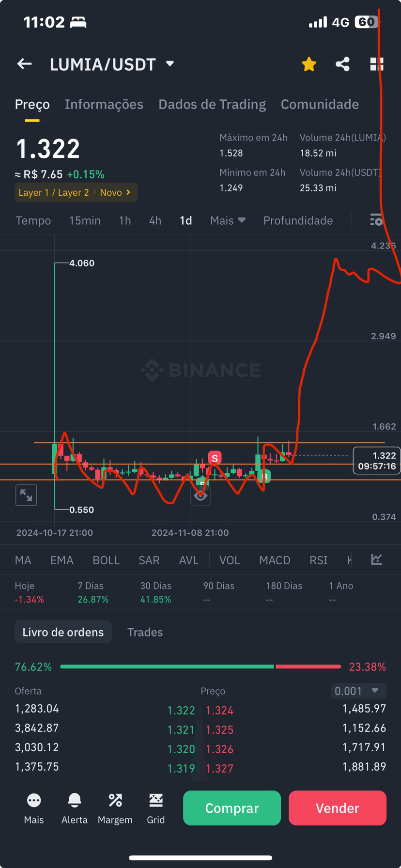The width and height of the screenshot is (401, 868).
Task: Tap bid price 1.321
Action: pyautogui.click(x=181, y=730)
